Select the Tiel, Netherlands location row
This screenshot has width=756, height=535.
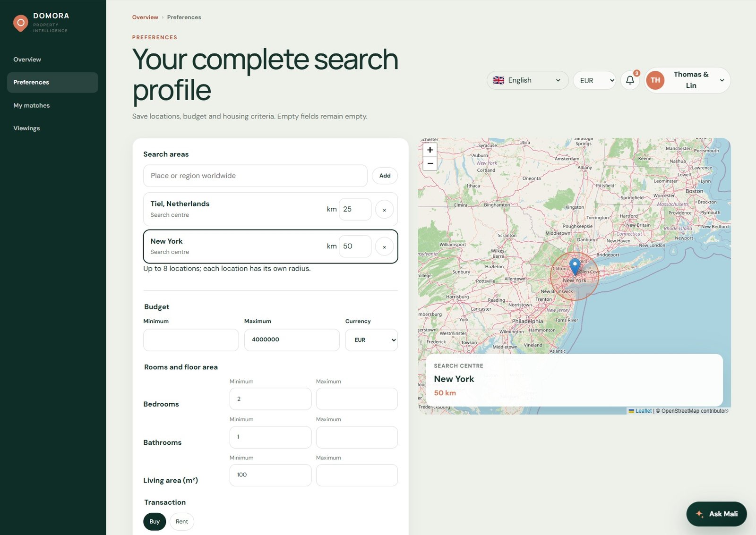[x=270, y=209]
